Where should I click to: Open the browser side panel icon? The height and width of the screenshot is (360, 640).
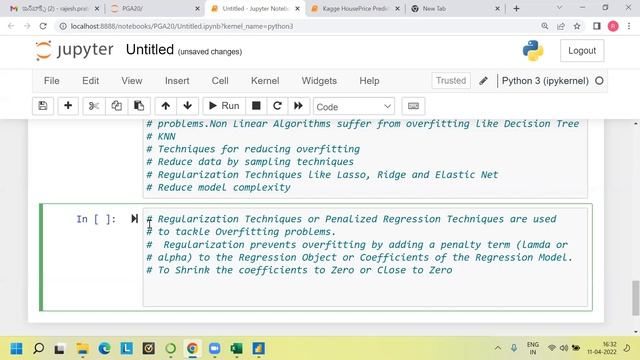click(597, 26)
